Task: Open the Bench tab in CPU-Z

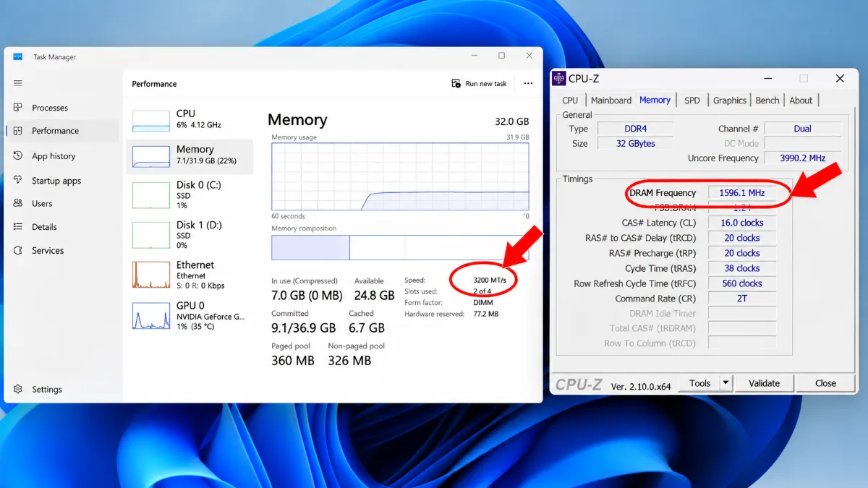Action: pyautogui.click(x=767, y=100)
